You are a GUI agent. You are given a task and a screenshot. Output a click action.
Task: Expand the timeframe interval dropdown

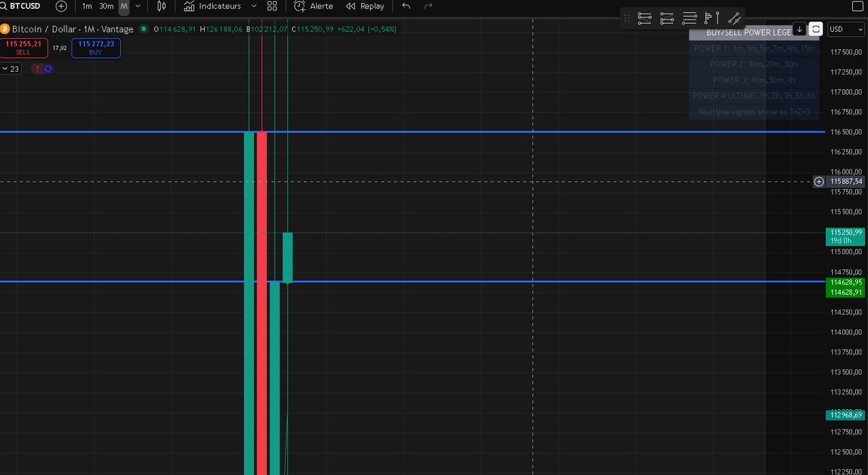click(137, 6)
